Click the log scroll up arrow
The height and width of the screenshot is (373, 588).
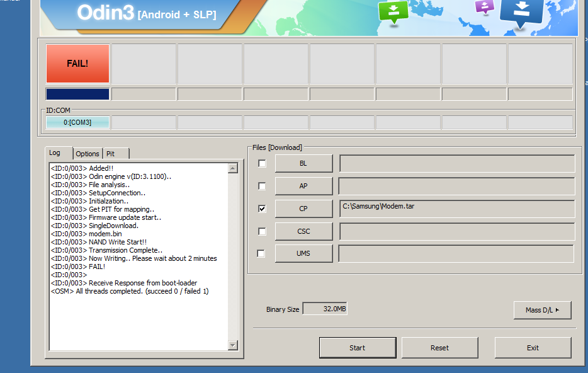[233, 168]
